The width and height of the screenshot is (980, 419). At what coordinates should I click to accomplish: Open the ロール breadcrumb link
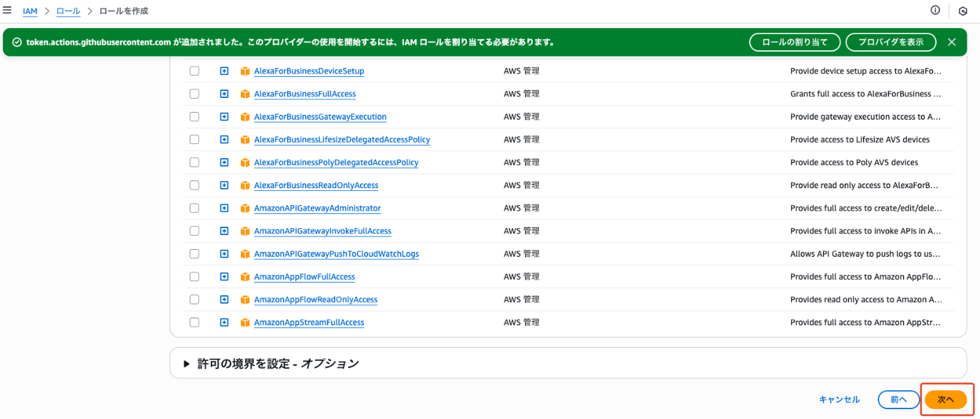68,11
